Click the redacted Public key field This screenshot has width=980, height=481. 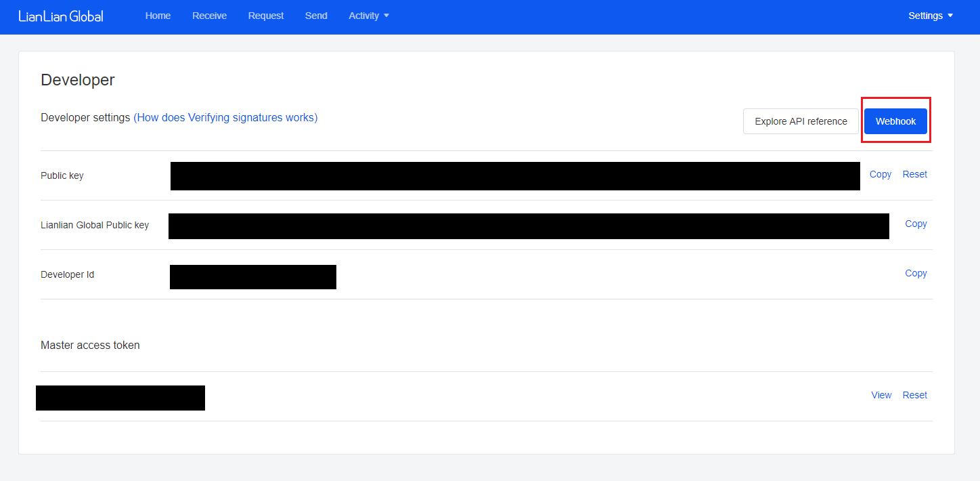(x=514, y=176)
